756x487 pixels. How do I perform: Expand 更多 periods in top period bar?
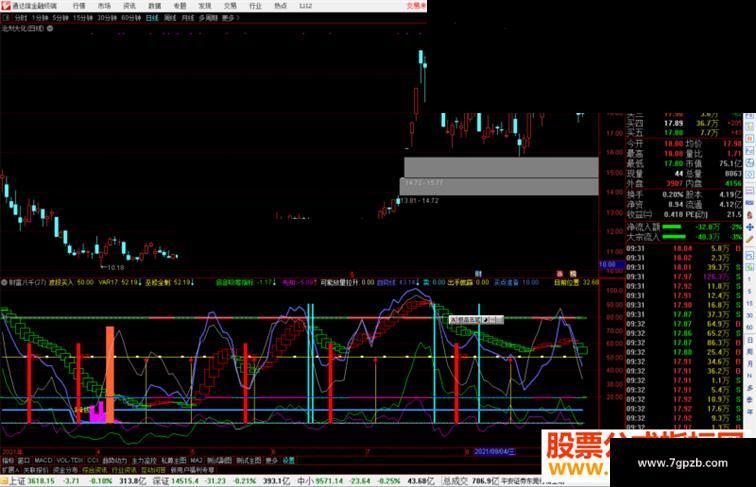tap(230, 18)
